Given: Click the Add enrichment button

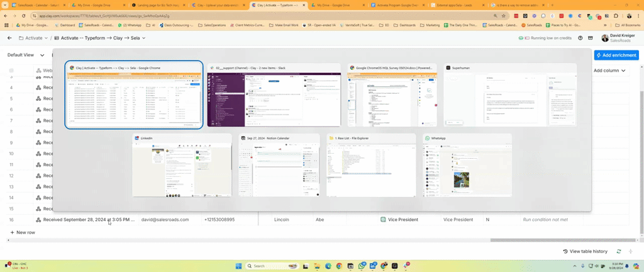Looking at the screenshot, I should point(616,55).
